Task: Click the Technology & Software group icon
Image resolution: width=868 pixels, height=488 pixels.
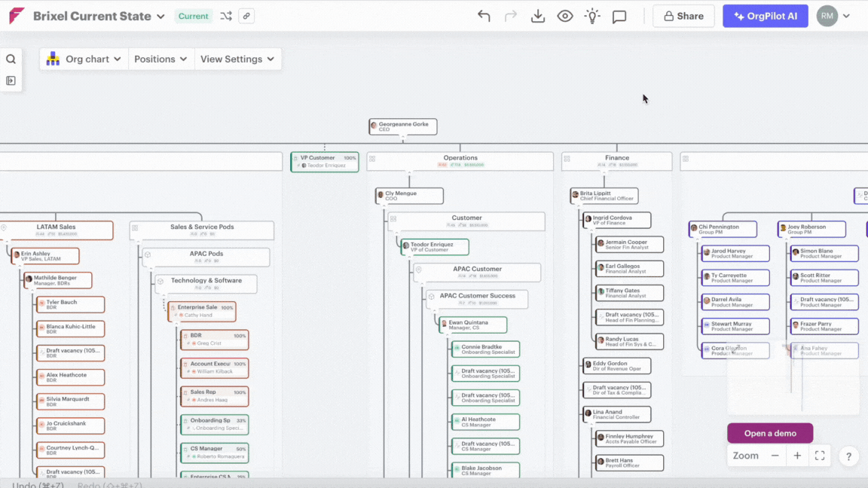Action: point(160,282)
